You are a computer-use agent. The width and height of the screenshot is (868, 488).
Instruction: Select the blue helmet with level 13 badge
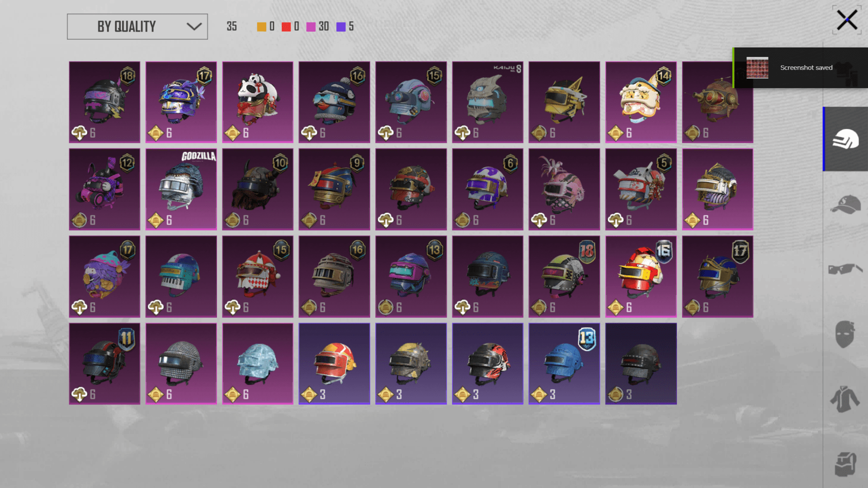point(564,364)
